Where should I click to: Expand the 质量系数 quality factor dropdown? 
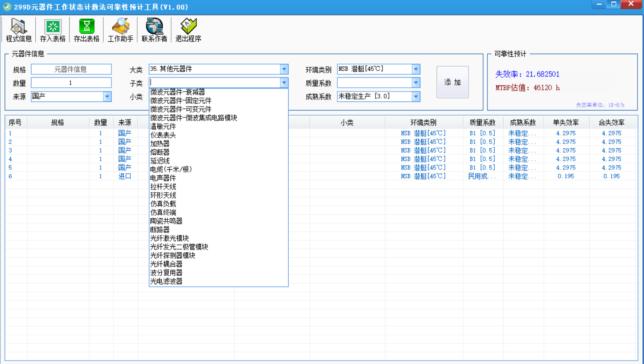click(x=416, y=83)
